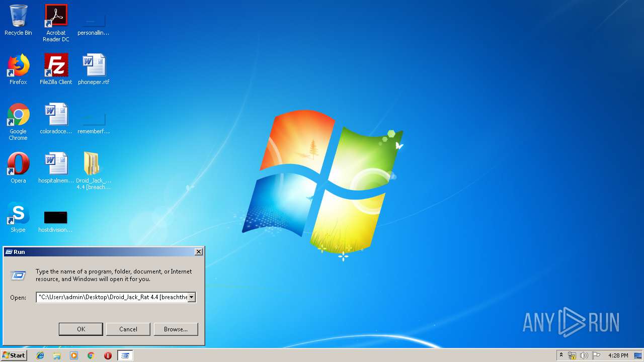Open the Recycle Bin desktop icon
The width and height of the screenshot is (644, 362).
(x=18, y=20)
